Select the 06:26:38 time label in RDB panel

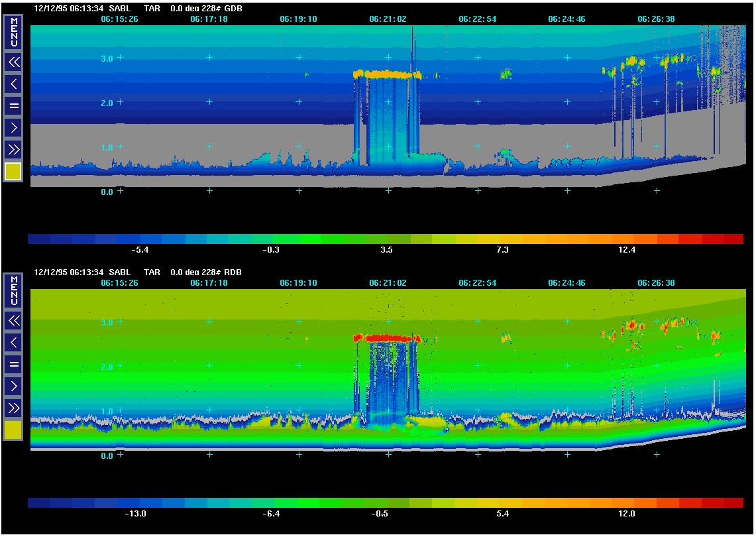click(656, 283)
